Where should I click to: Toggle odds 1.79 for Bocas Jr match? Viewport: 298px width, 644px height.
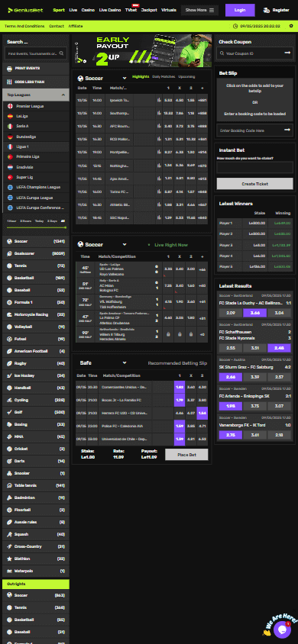pos(180,400)
